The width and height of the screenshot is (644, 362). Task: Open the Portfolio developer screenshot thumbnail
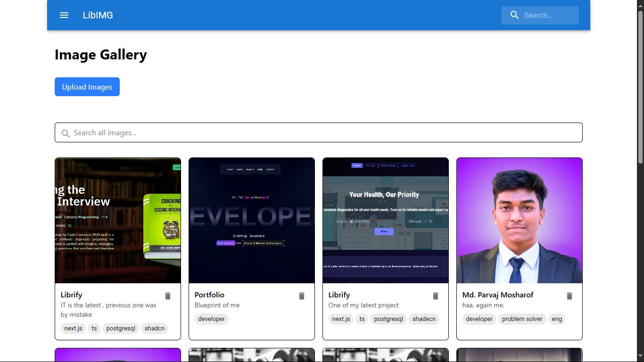[252, 221]
